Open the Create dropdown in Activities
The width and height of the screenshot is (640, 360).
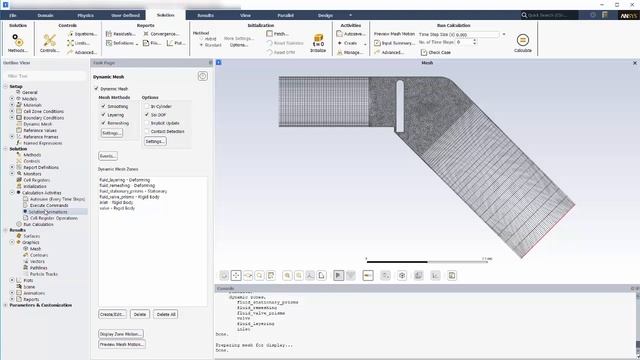(x=351, y=43)
